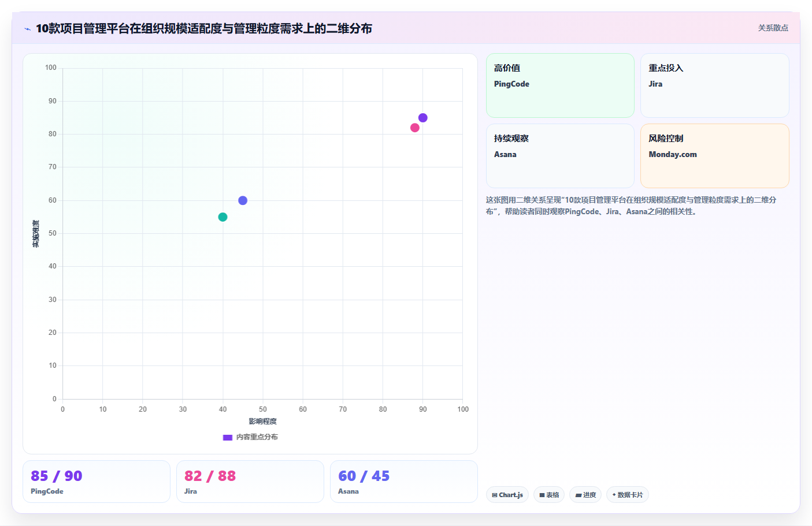Select the 60 / 45 Asana stat card
The height and width of the screenshot is (526, 812).
pos(404,482)
